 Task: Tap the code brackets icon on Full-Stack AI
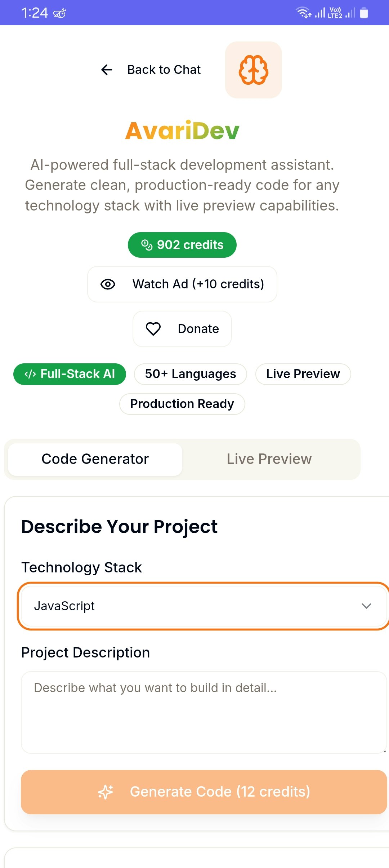coord(30,374)
